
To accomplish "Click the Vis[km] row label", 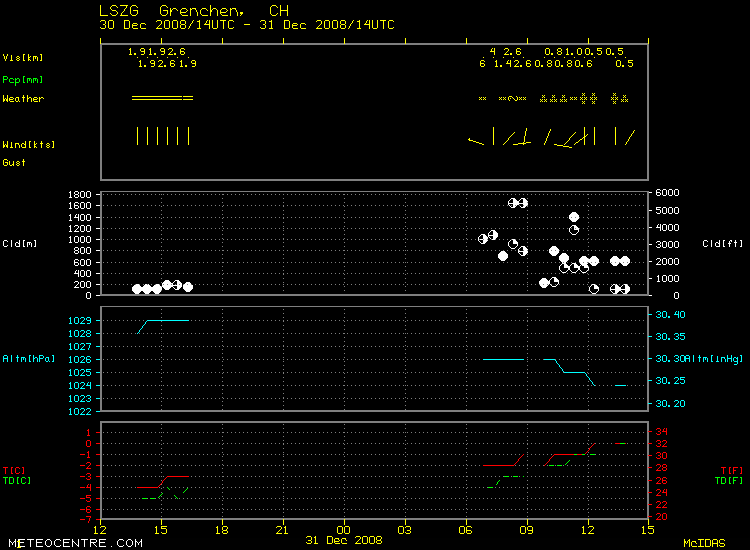I will coord(23,58).
